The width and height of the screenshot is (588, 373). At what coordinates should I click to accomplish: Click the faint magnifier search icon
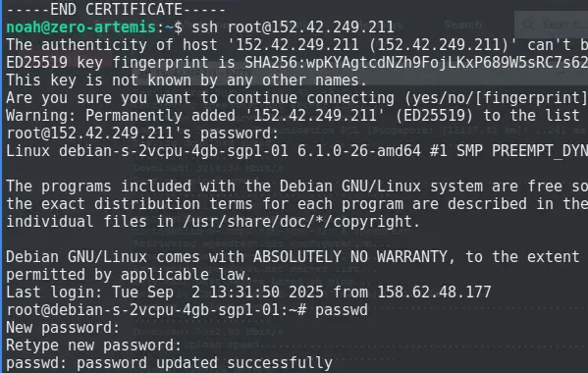click(528, 25)
